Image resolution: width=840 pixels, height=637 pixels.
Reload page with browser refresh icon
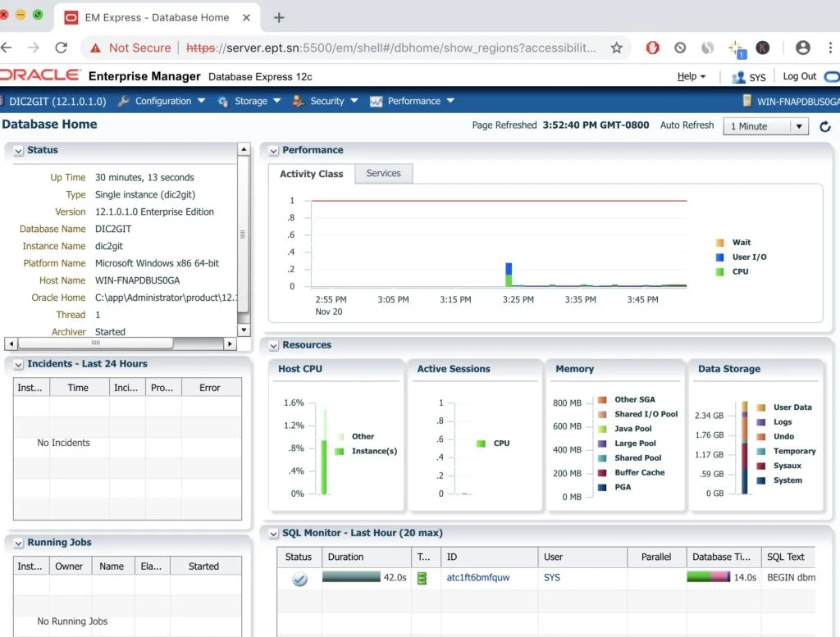tap(61, 48)
